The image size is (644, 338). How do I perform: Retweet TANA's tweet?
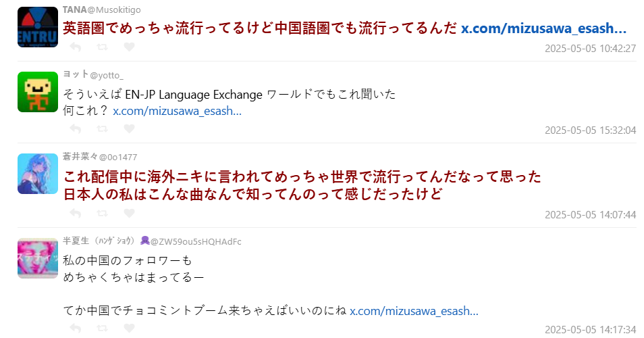(103, 47)
